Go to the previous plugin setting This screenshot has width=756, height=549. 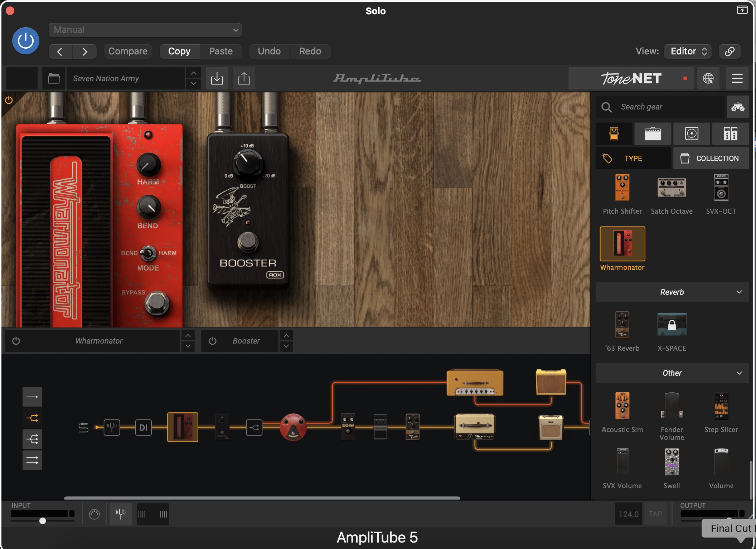tap(60, 52)
